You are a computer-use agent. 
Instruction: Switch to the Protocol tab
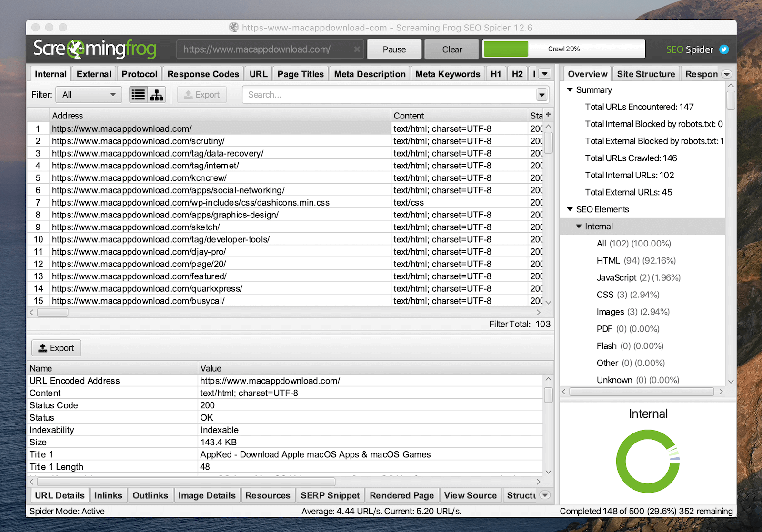pos(139,74)
